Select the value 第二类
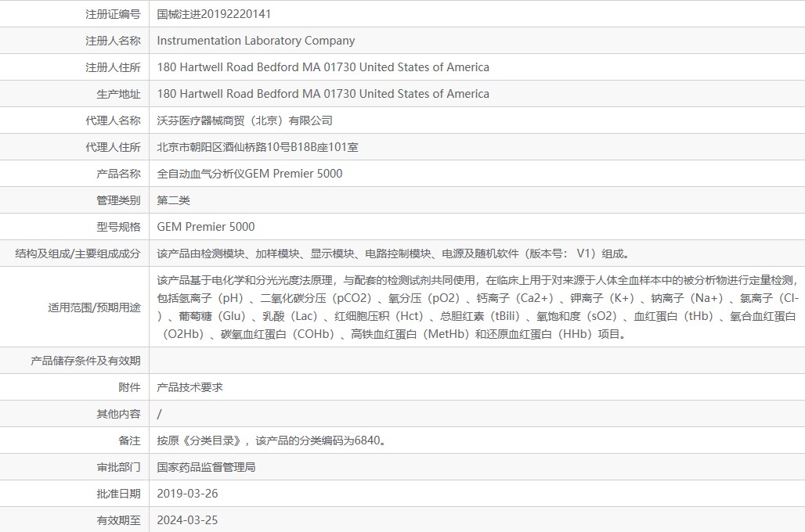Viewport: 805px width, 532px height. (174, 200)
